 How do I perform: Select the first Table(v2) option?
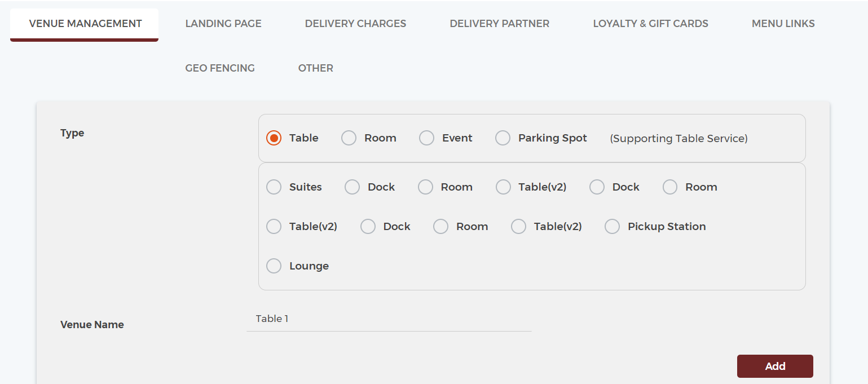503,187
